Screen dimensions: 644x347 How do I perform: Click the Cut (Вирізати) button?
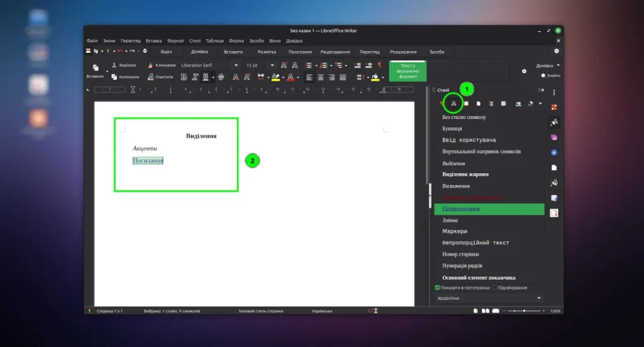(x=124, y=65)
